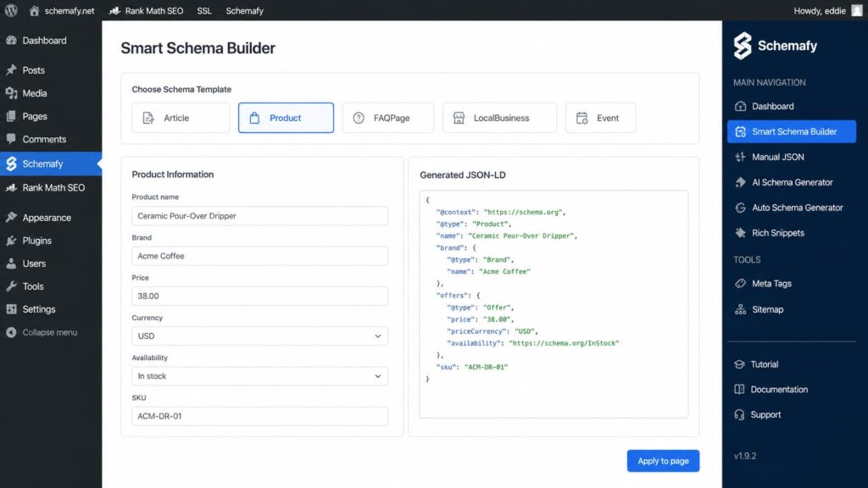Click the home icon beside schemafy.net

(34, 10)
